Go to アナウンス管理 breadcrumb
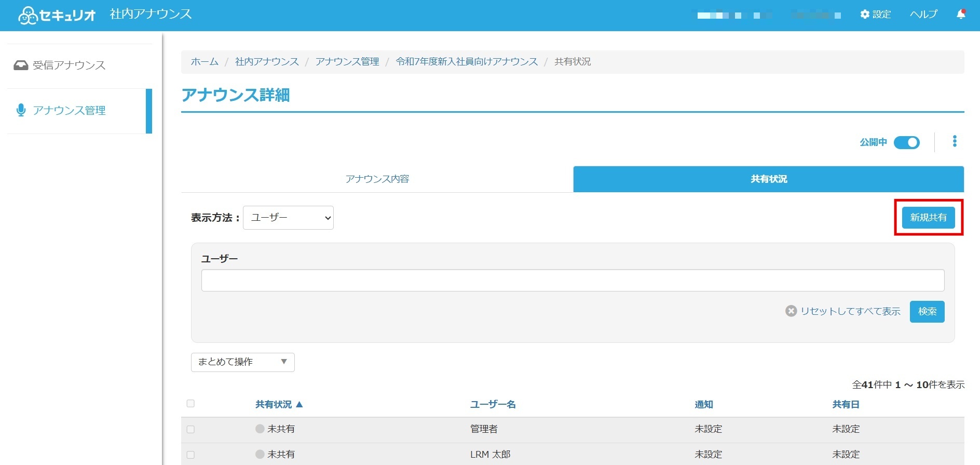The width and height of the screenshot is (980, 465). [347, 62]
